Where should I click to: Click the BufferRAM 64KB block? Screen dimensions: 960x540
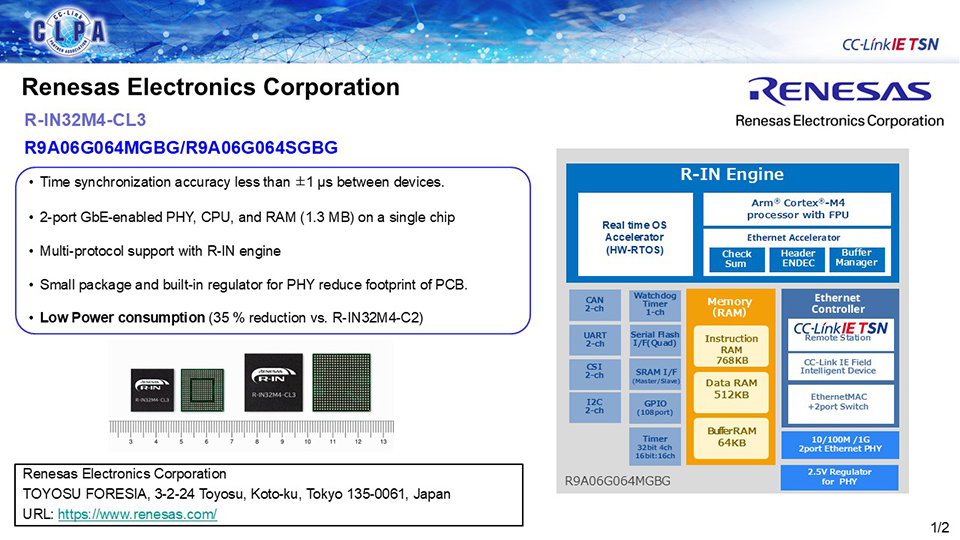click(731, 437)
